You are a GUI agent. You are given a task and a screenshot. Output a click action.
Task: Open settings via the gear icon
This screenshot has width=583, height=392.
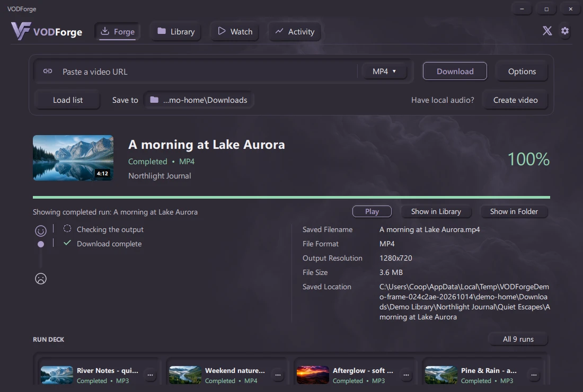(x=565, y=31)
